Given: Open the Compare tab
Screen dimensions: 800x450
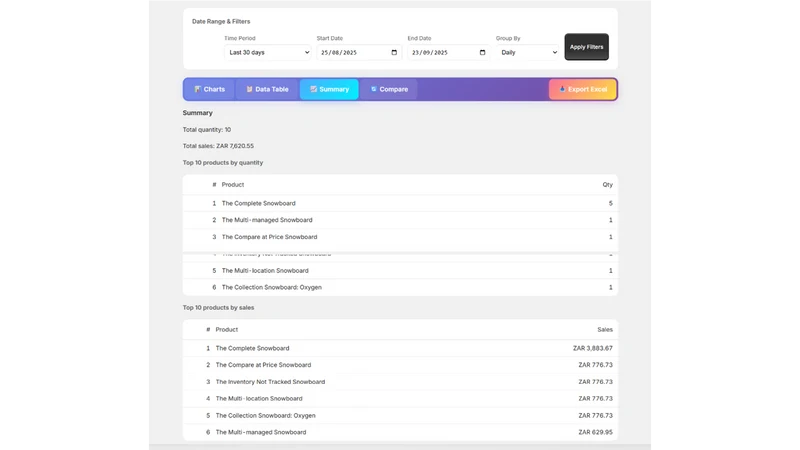Looking at the screenshot, I should pyautogui.click(x=389, y=89).
